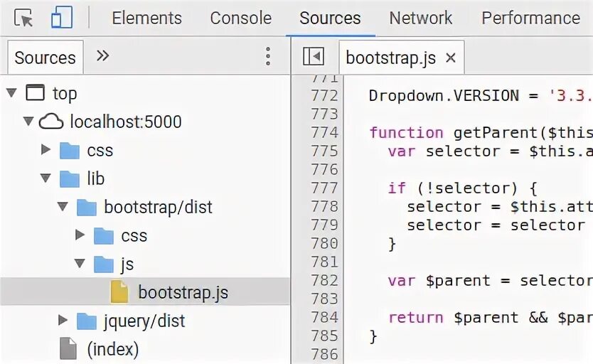Open the Console tab
The width and height of the screenshot is (593, 364).
point(240,18)
